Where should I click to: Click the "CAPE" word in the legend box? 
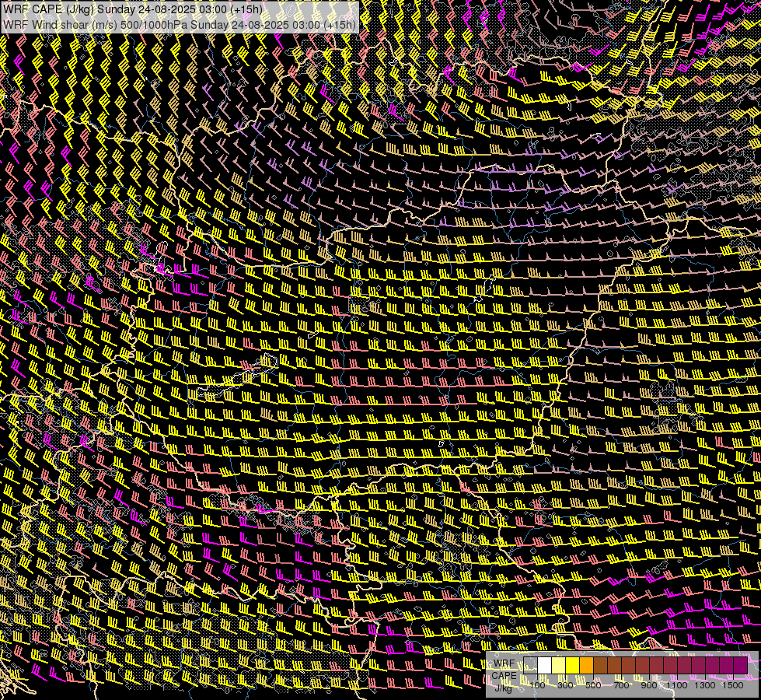[504, 676]
